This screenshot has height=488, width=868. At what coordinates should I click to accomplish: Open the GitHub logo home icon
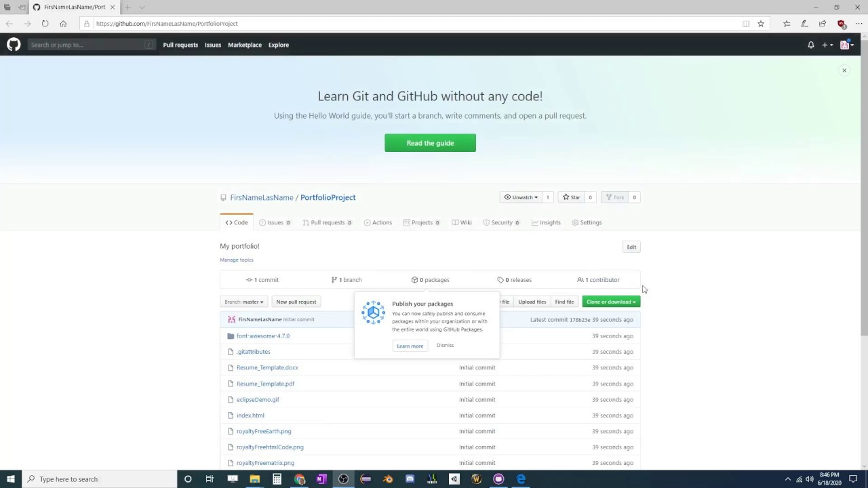point(14,45)
